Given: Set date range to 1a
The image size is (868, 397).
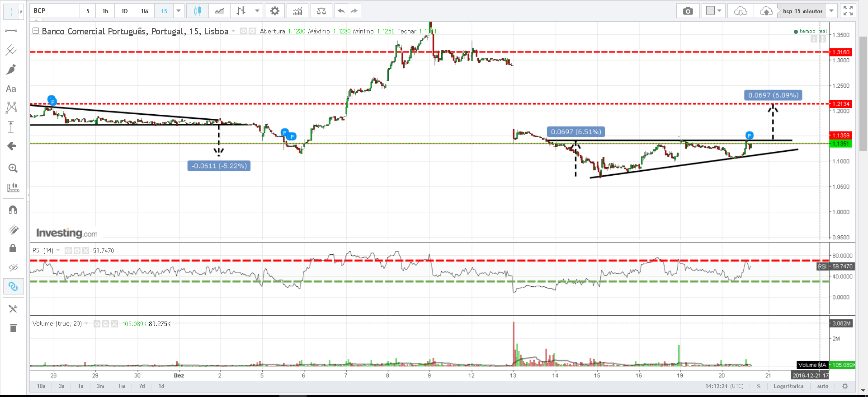Looking at the screenshot, I should tap(81, 386).
